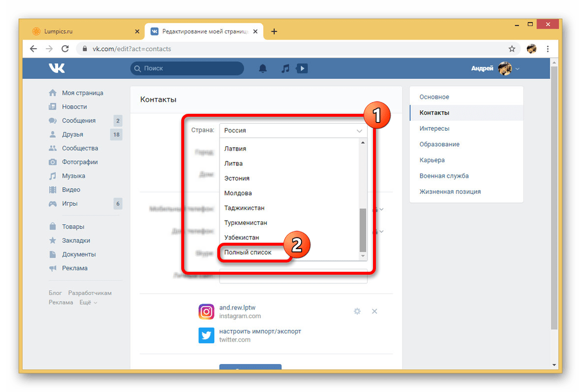Click the bookmark star in address bar

(x=511, y=49)
